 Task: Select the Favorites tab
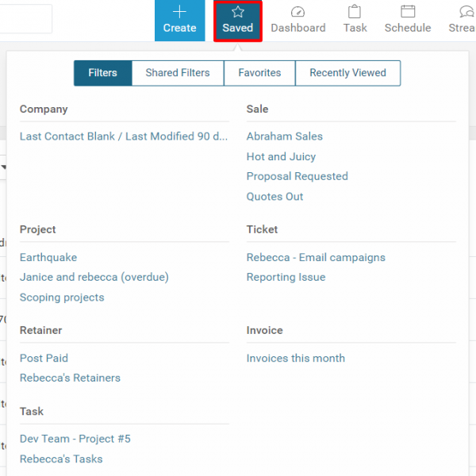point(259,73)
